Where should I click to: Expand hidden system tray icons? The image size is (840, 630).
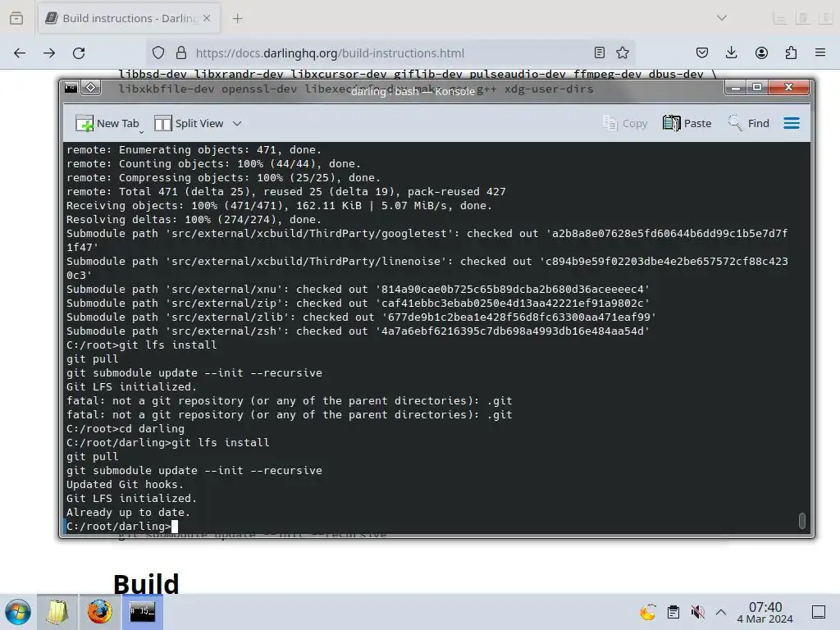(721, 612)
